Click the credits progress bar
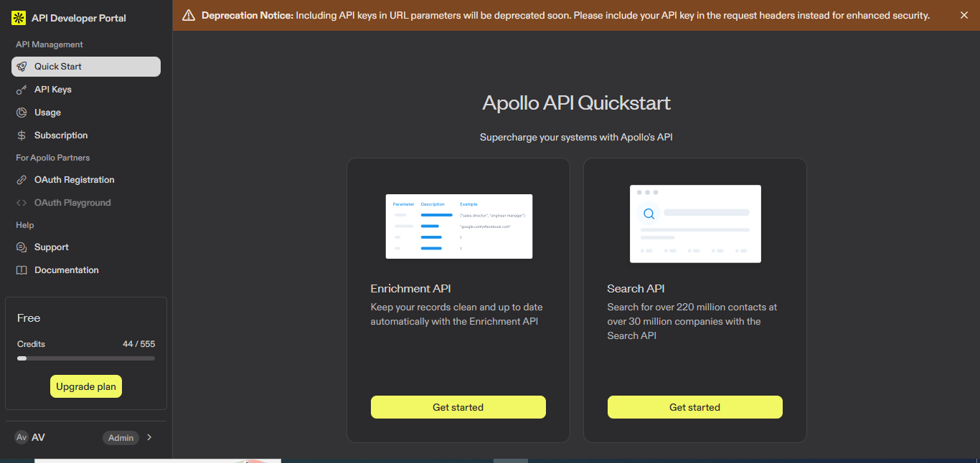The width and height of the screenshot is (980, 463). click(x=86, y=358)
